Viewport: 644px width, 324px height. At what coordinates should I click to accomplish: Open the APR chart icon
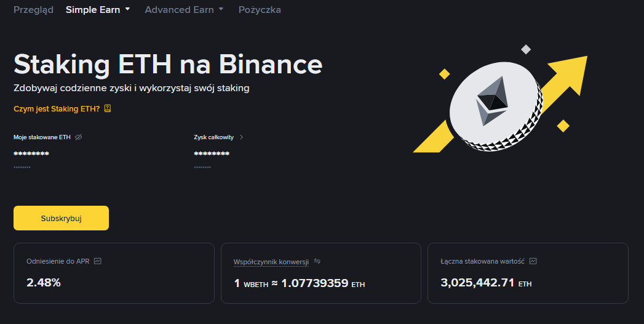click(98, 261)
